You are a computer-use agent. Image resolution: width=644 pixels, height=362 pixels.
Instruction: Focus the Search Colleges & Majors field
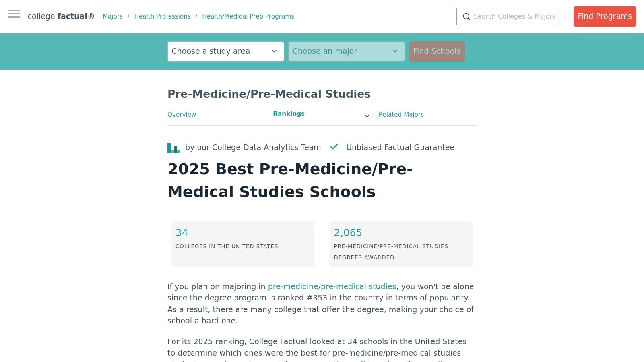pyautogui.click(x=514, y=16)
